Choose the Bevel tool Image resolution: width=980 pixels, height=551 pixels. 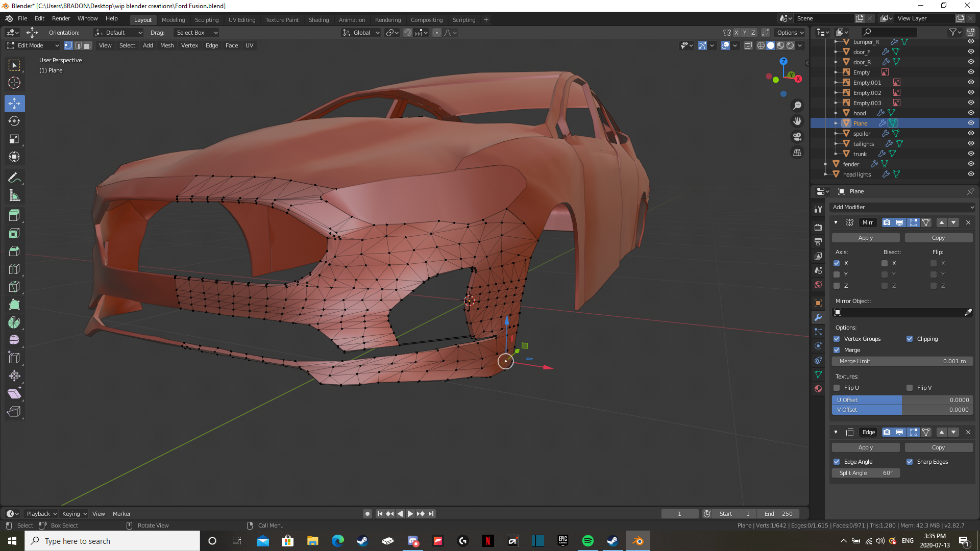point(14,251)
